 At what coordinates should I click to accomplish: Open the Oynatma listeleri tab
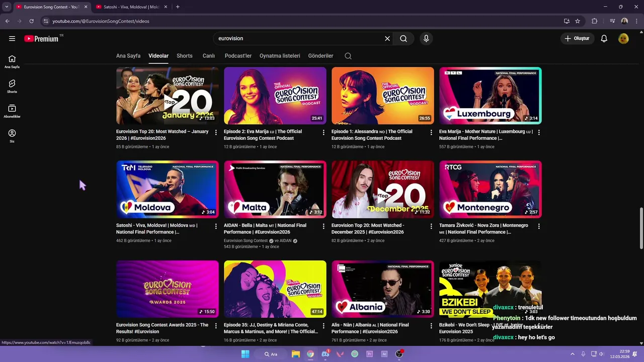click(280, 56)
